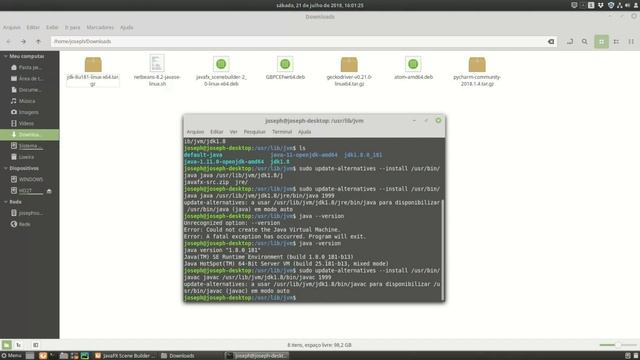Go back in the Downloads file manager
This screenshot has height=360, width=640.
[9, 42]
